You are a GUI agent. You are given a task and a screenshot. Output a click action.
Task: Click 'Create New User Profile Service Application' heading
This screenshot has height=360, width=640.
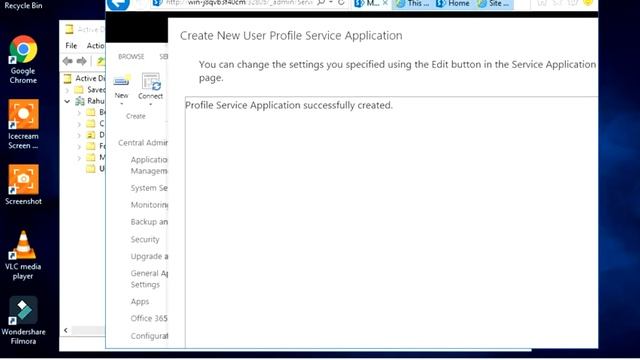(291, 36)
